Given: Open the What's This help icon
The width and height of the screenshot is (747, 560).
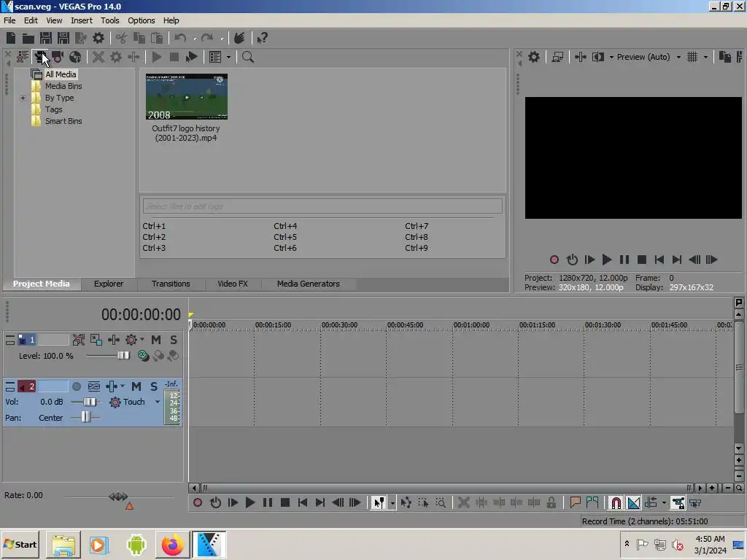Looking at the screenshot, I should point(262,38).
